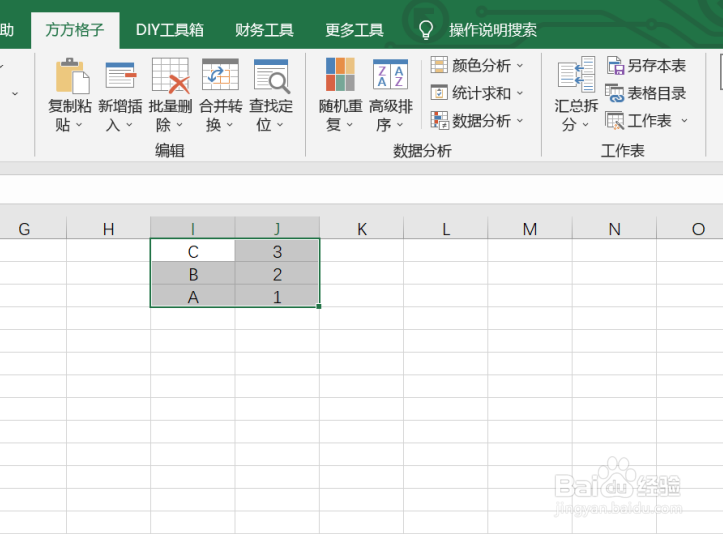Viewport: 723px width, 534px height.
Task: Click the 高级排序 ZA/AZ icon
Action: 390,74
